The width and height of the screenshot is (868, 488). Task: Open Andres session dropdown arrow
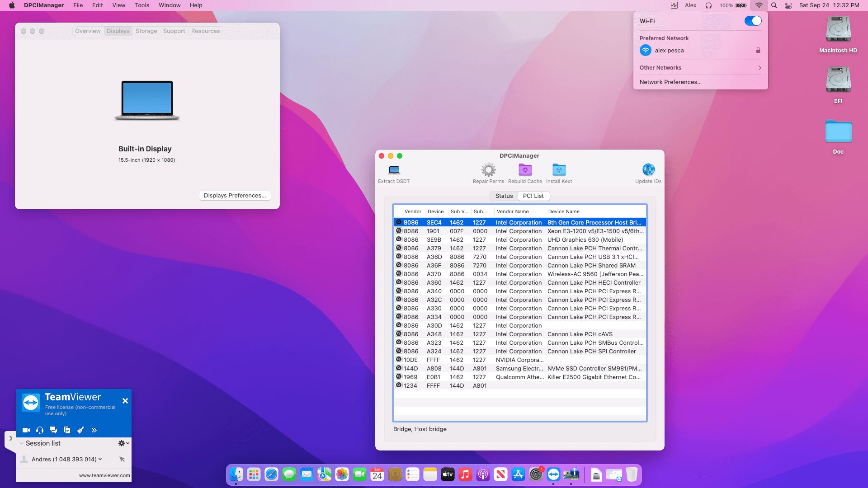coord(100,459)
